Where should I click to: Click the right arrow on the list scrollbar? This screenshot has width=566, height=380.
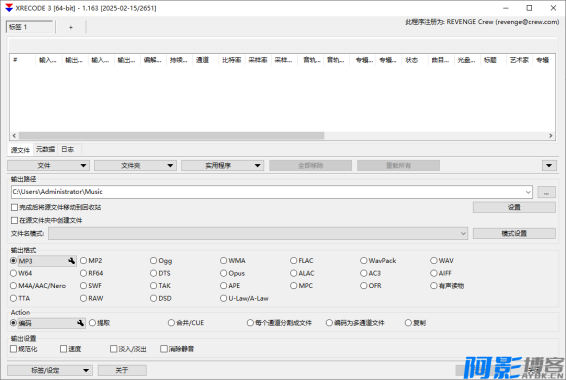(550, 136)
